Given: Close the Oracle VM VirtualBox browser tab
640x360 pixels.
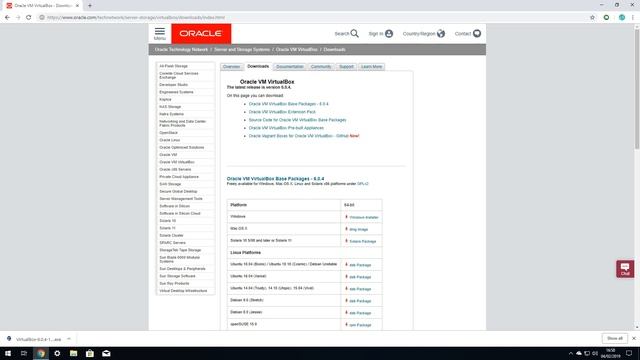Looking at the screenshot, I should [x=77, y=6].
